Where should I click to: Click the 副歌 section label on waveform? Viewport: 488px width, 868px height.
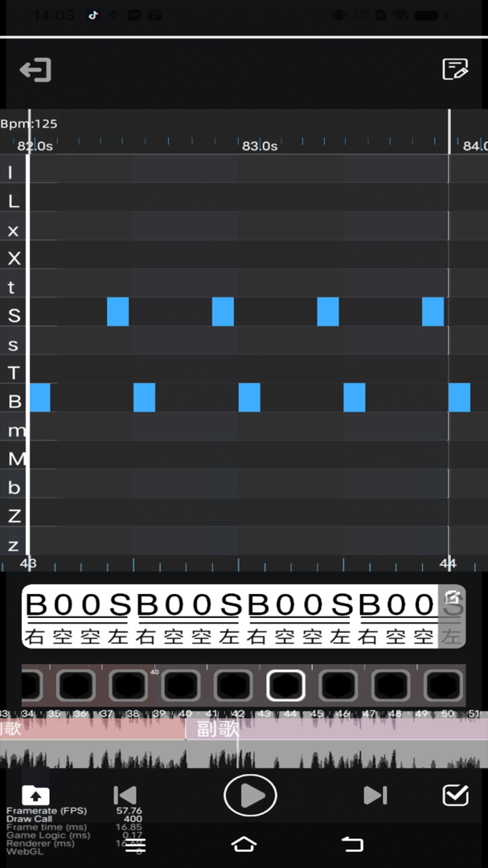tap(217, 729)
